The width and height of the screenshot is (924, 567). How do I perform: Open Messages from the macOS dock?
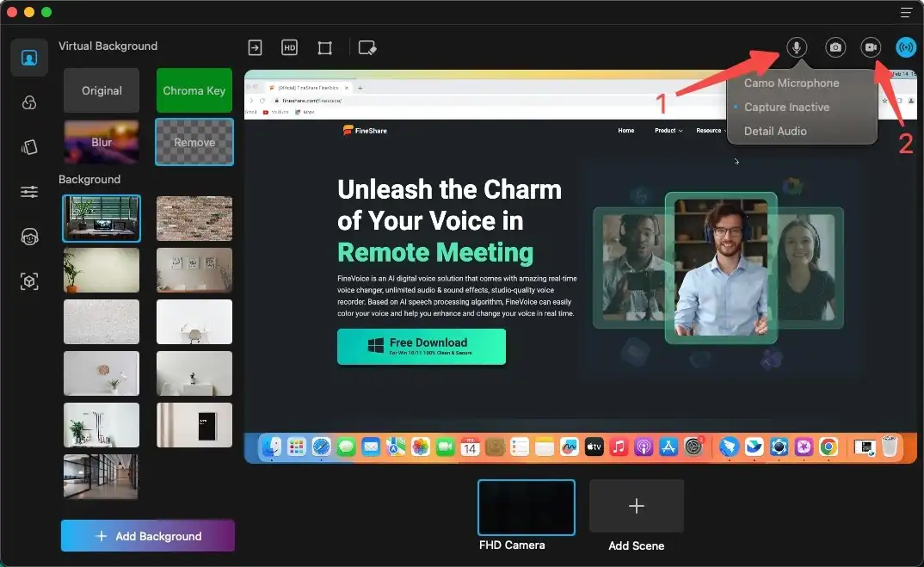346,447
